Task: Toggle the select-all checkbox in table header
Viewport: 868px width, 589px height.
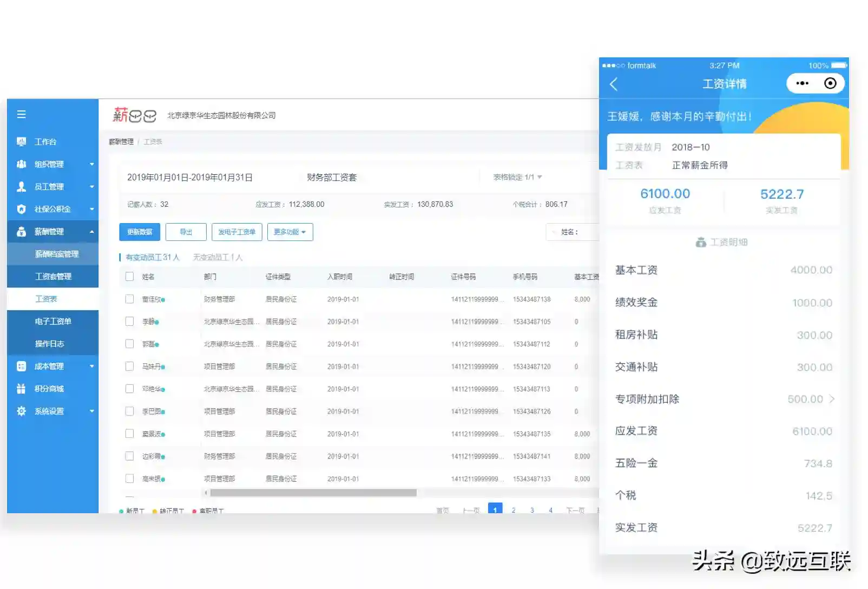Action: click(x=129, y=277)
